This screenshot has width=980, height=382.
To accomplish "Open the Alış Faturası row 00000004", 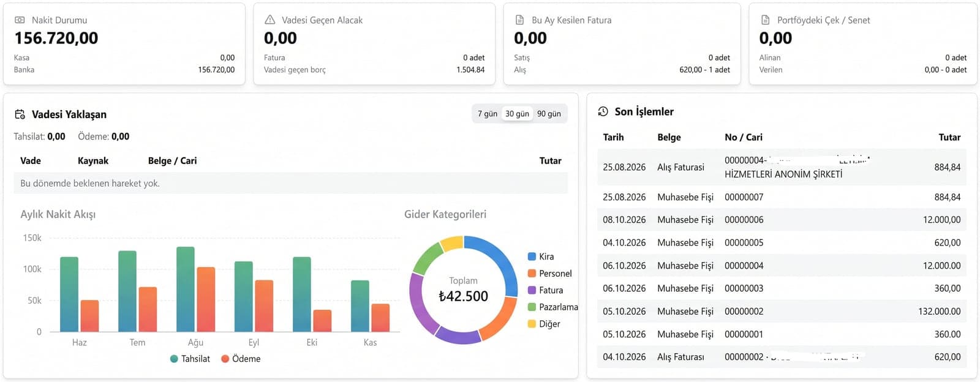I will (x=782, y=167).
